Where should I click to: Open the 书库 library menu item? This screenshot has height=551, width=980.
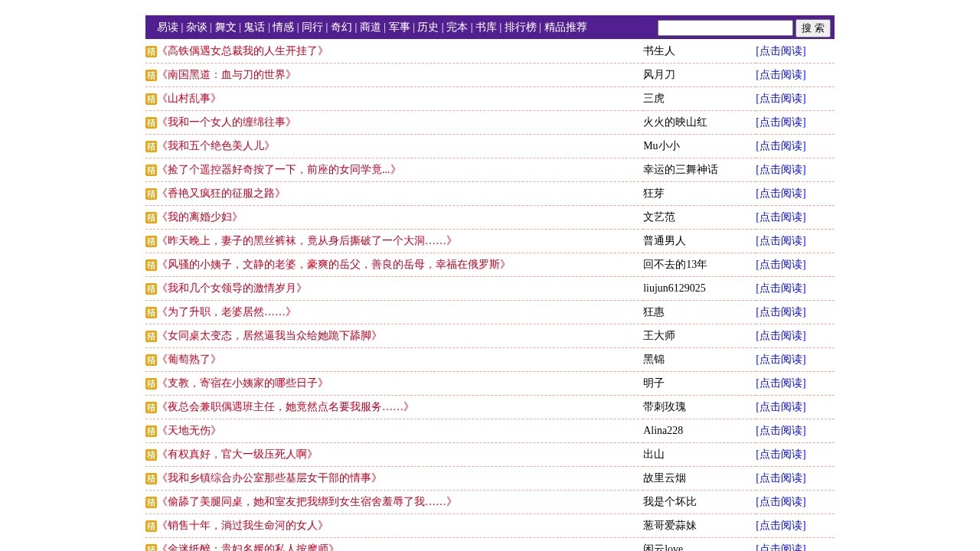(486, 28)
